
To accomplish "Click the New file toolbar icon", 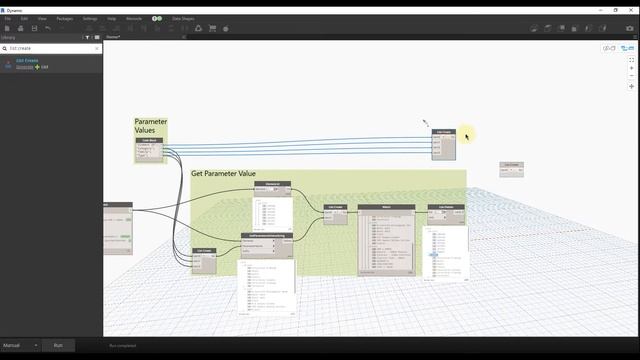I will (x=7, y=28).
